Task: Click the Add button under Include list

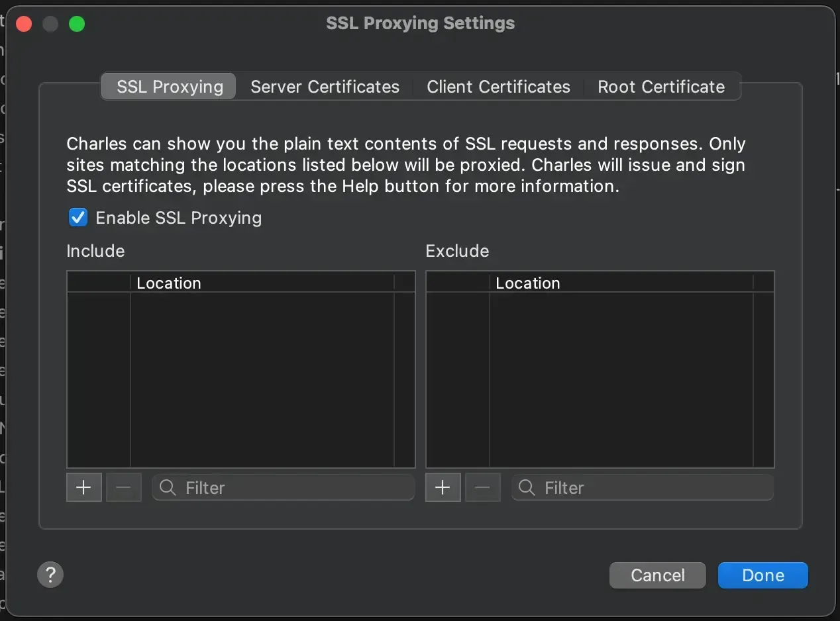Action: 83,487
